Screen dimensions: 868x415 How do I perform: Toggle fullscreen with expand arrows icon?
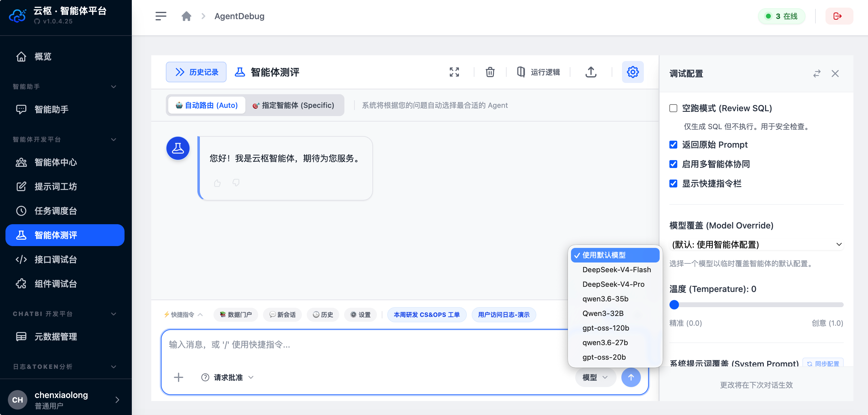[454, 72]
